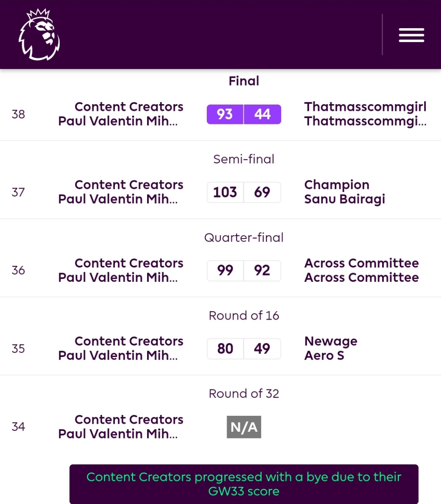Open Content Creators team in Final row

coord(121,114)
